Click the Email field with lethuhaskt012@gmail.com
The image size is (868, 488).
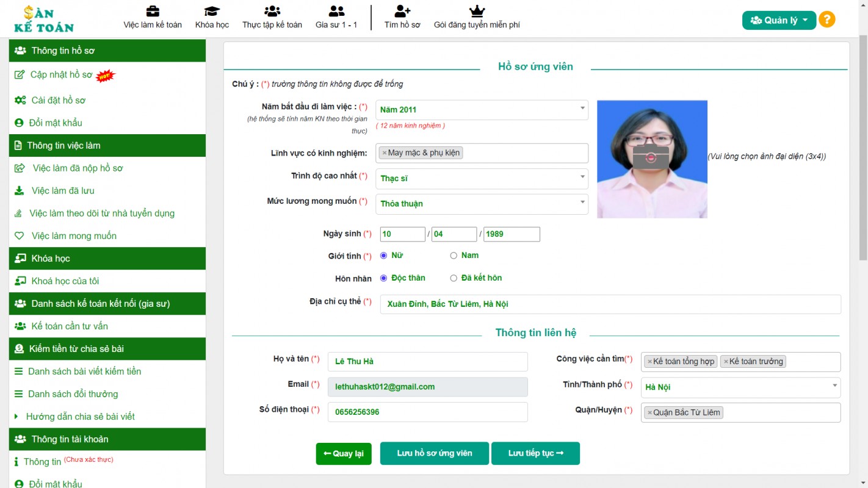[x=428, y=387]
